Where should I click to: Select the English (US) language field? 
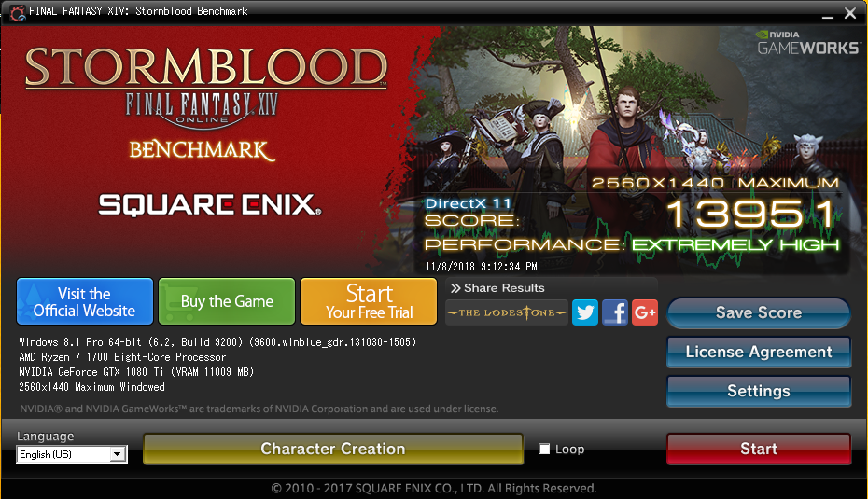point(72,454)
